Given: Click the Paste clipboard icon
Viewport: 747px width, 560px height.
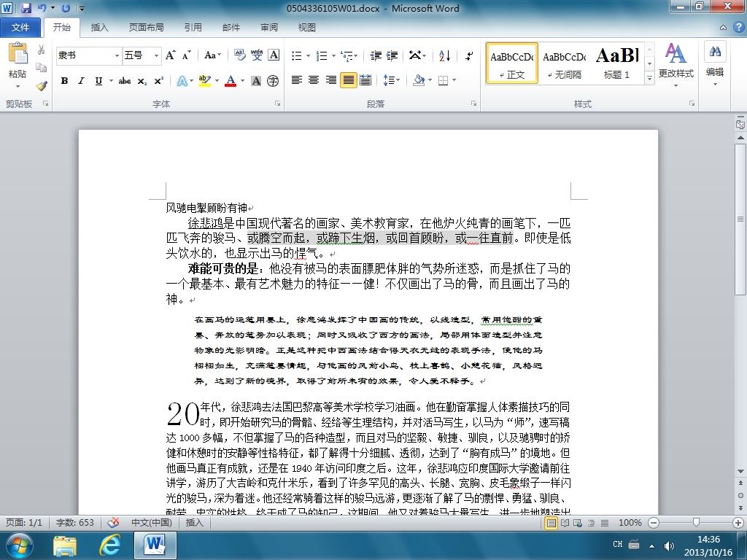Looking at the screenshot, I should pyautogui.click(x=18, y=53).
